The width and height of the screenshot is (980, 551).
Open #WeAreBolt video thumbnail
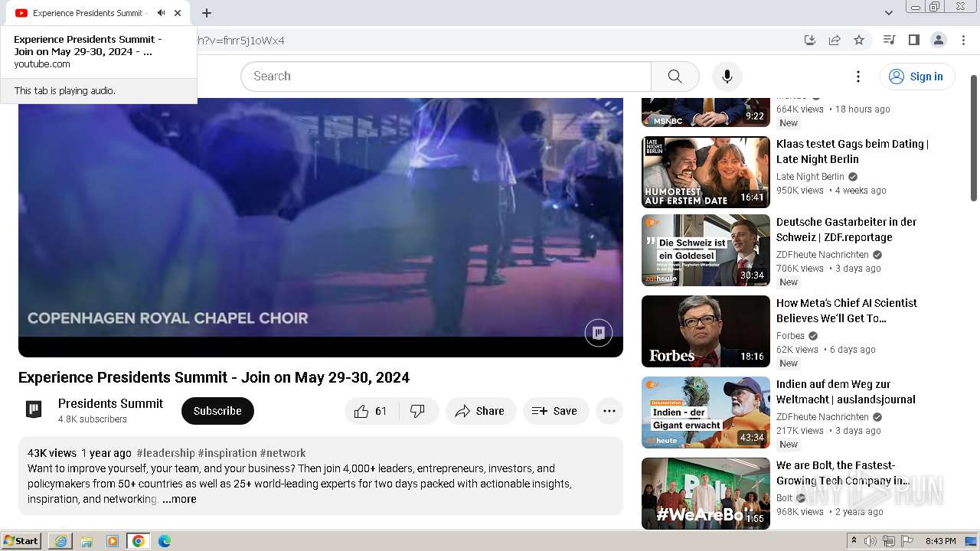[706, 494]
